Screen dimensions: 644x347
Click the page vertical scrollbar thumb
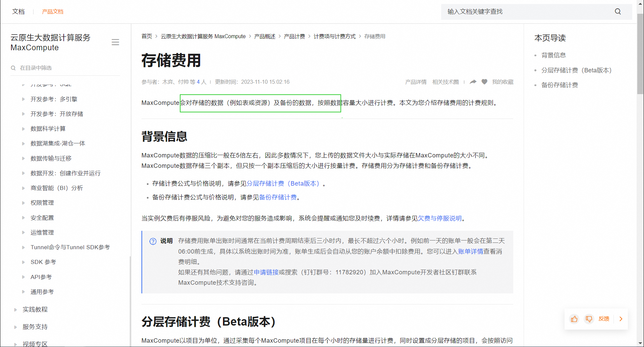pyautogui.click(x=640, y=54)
